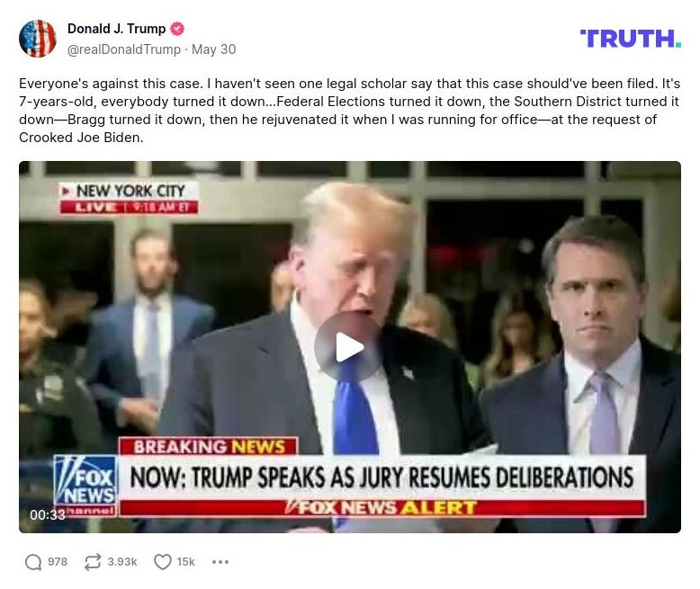Click the flag-themed profile avatar
700x589 pixels.
point(38,39)
